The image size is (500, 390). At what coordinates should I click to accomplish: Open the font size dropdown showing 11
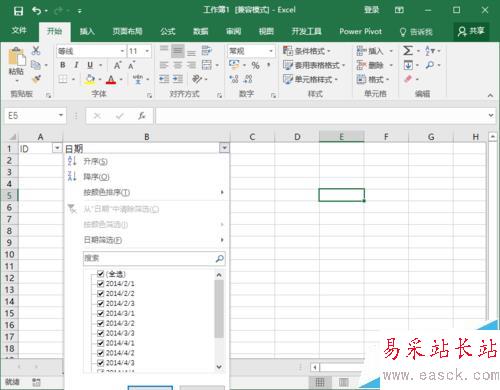tap(147, 51)
